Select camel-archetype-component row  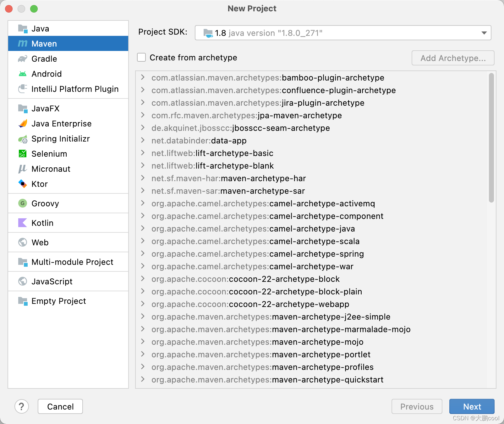coord(311,216)
